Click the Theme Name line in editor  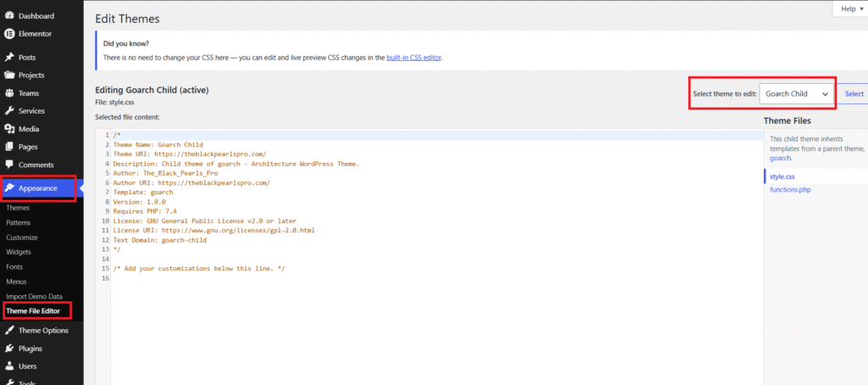(158, 144)
